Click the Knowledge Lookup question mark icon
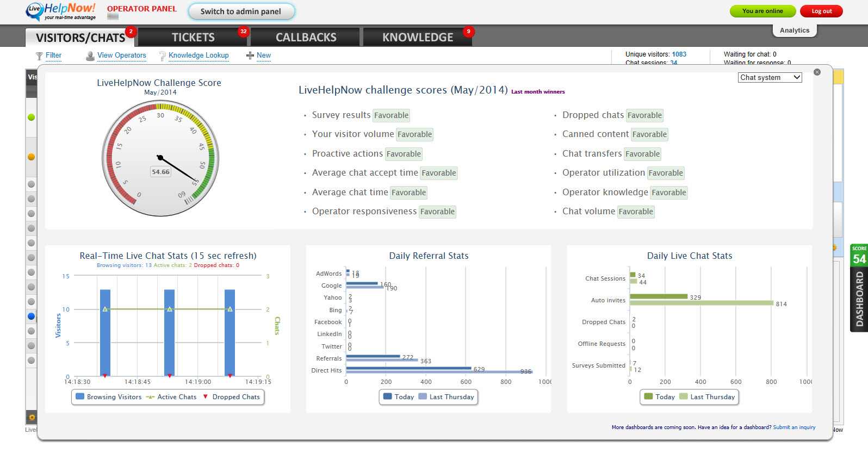This screenshot has height=453, width=868. (162, 56)
